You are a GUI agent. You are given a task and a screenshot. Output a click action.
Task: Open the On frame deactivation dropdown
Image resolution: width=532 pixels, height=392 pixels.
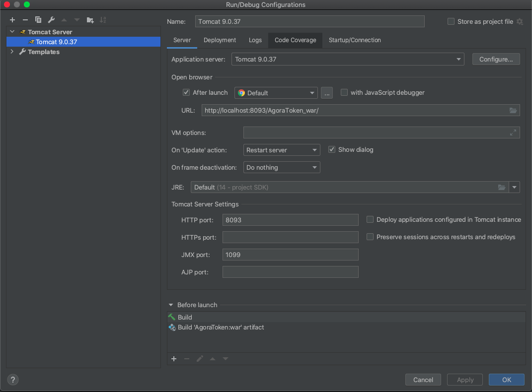[x=282, y=167]
